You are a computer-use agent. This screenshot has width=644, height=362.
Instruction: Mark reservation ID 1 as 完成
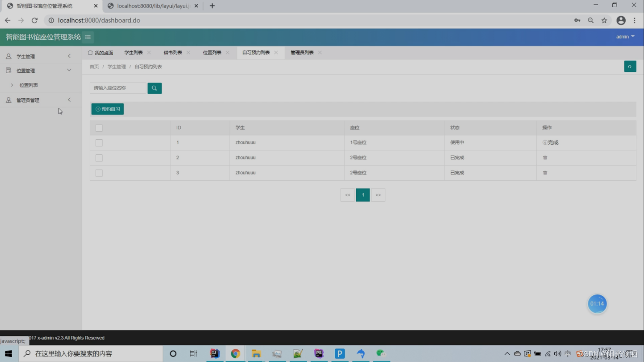(x=550, y=142)
